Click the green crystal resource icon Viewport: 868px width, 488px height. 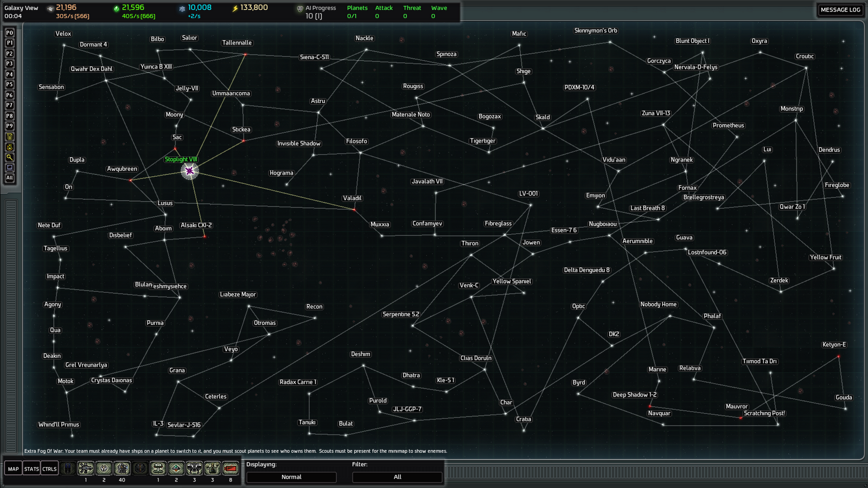116,8
